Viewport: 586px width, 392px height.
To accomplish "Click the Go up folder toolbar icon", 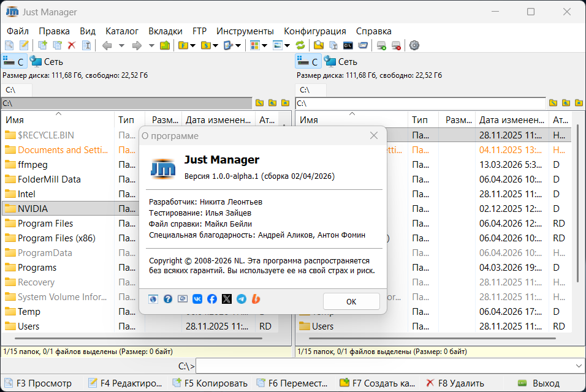I will (165, 45).
